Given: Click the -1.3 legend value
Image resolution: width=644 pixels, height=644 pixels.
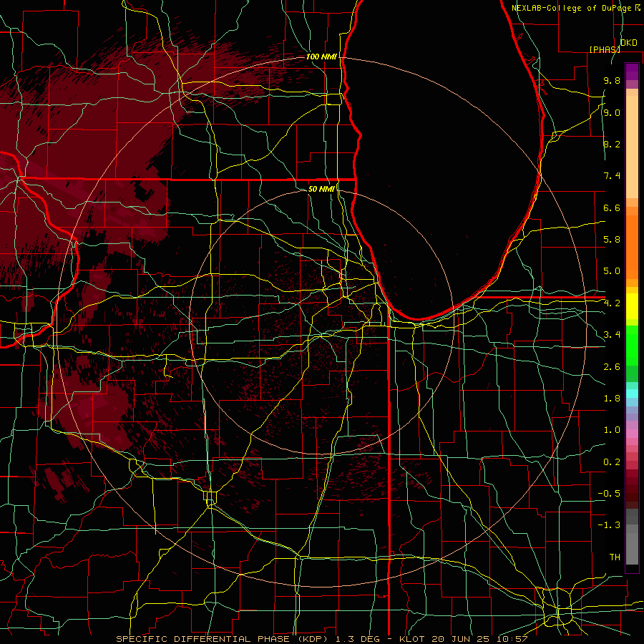Looking at the screenshot, I should tap(609, 525).
